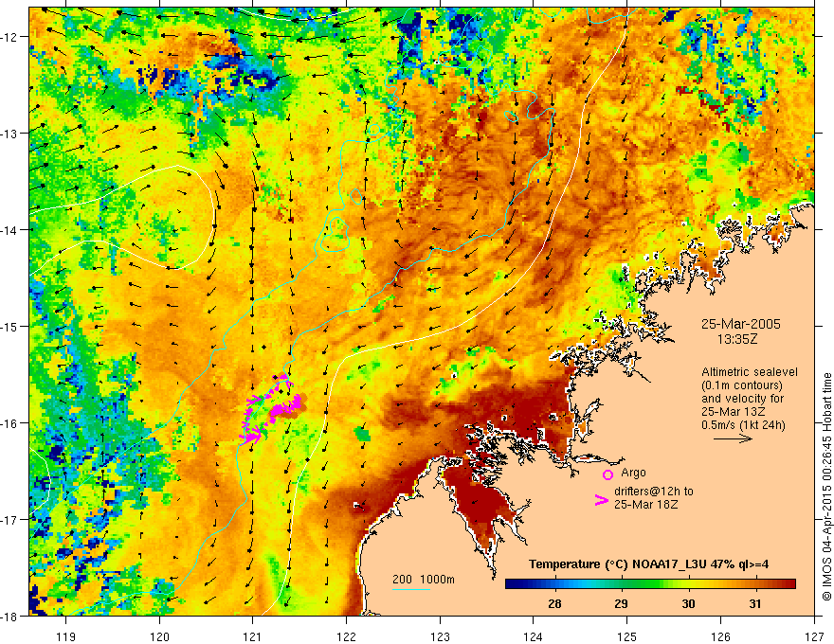
Task: Click latitude axis label '-13'
Action: point(9,134)
